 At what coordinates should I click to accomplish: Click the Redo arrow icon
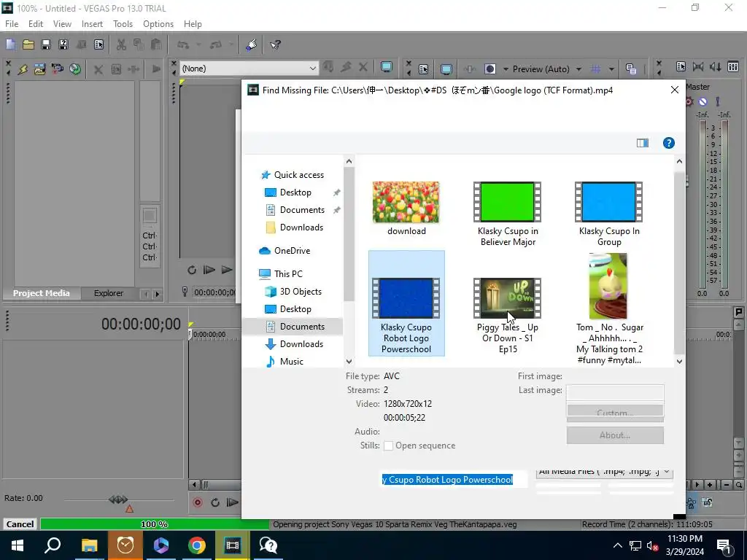click(x=216, y=44)
